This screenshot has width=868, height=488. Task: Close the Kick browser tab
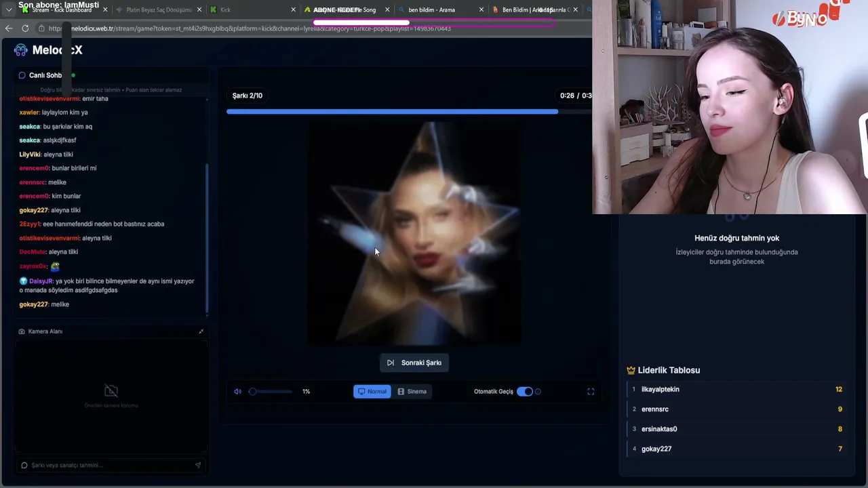coord(294,9)
